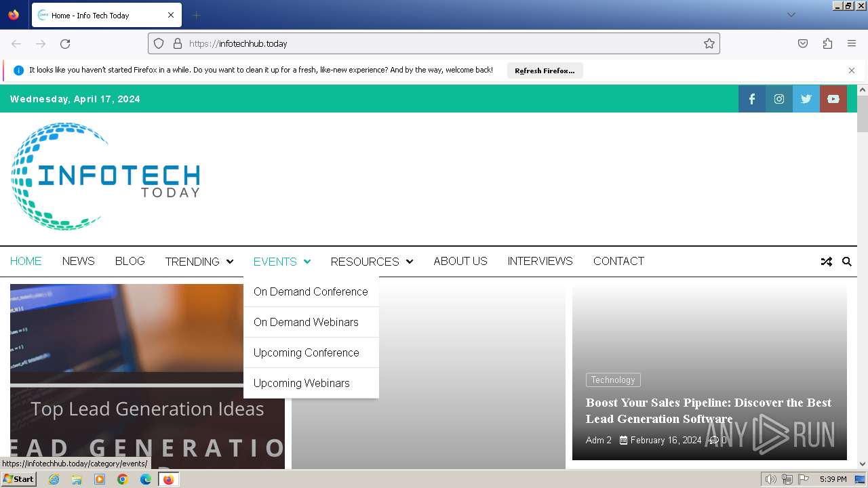Reload the page in Firefox
Image resolution: width=868 pixels, height=488 pixels.
65,43
